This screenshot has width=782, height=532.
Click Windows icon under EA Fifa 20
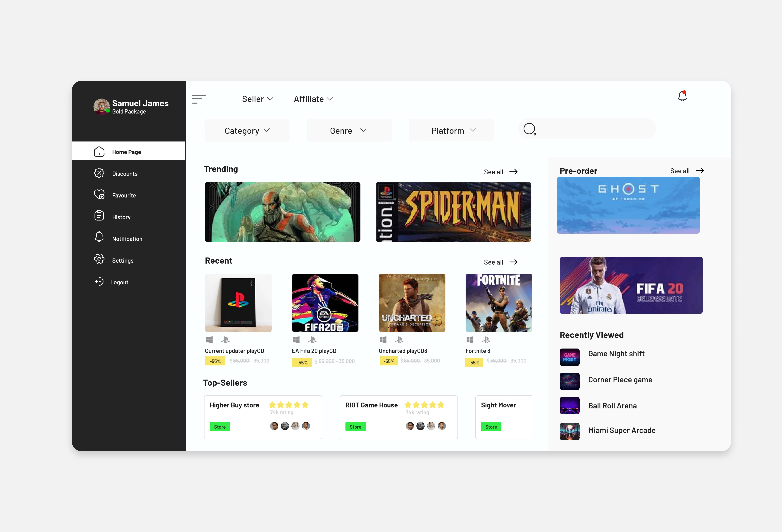click(x=296, y=340)
